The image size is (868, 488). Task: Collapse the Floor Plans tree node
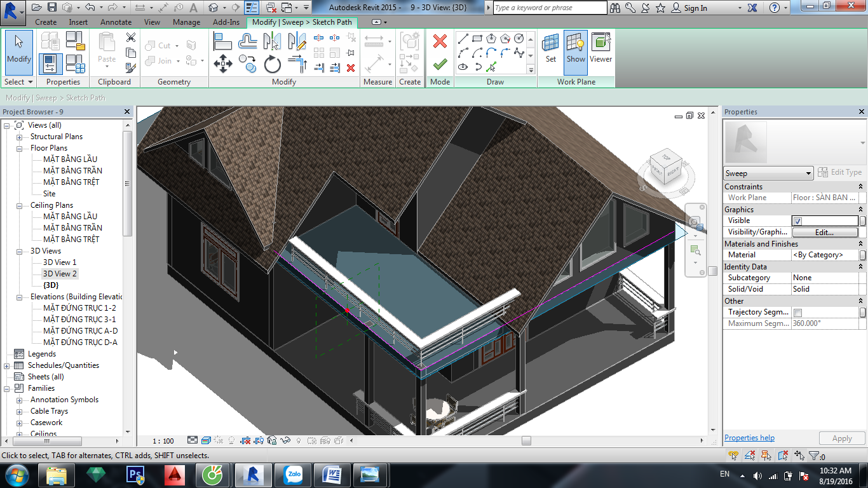(x=19, y=148)
